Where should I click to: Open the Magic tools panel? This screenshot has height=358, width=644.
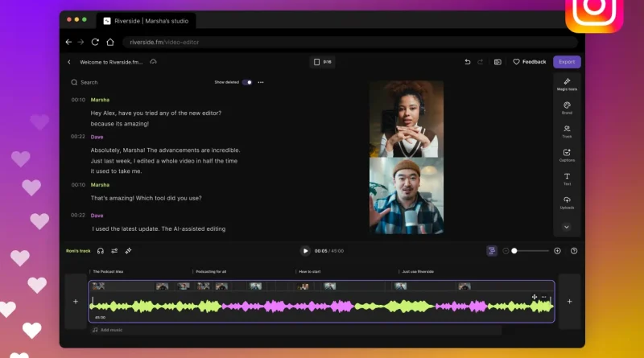(x=567, y=84)
